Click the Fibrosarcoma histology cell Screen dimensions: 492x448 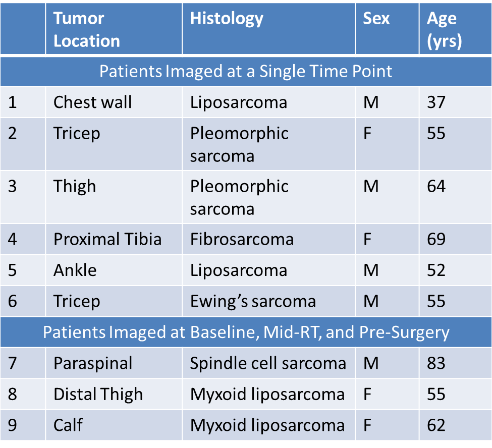tap(242, 239)
